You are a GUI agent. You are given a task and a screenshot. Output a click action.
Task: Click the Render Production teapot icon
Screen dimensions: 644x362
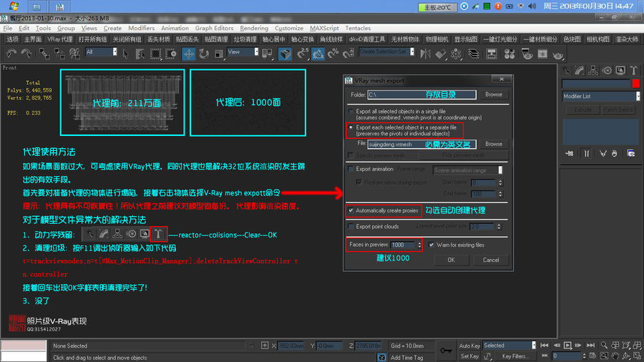point(557,54)
